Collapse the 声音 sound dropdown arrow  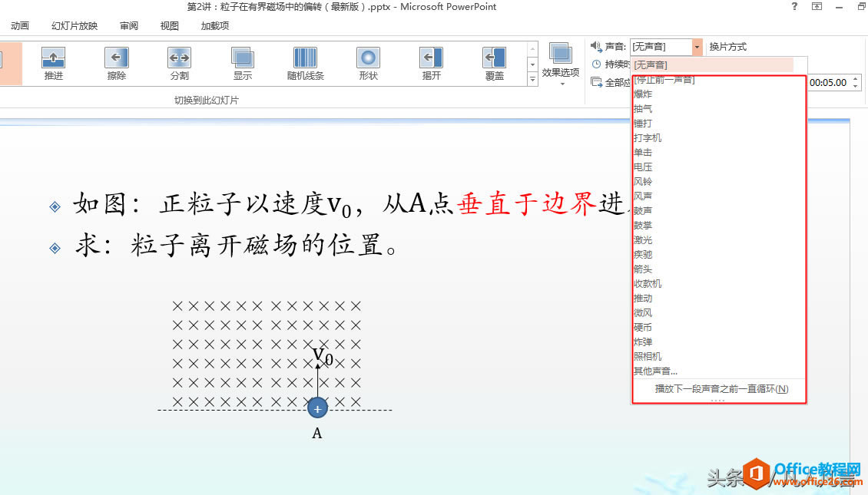pyautogui.click(x=697, y=47)
